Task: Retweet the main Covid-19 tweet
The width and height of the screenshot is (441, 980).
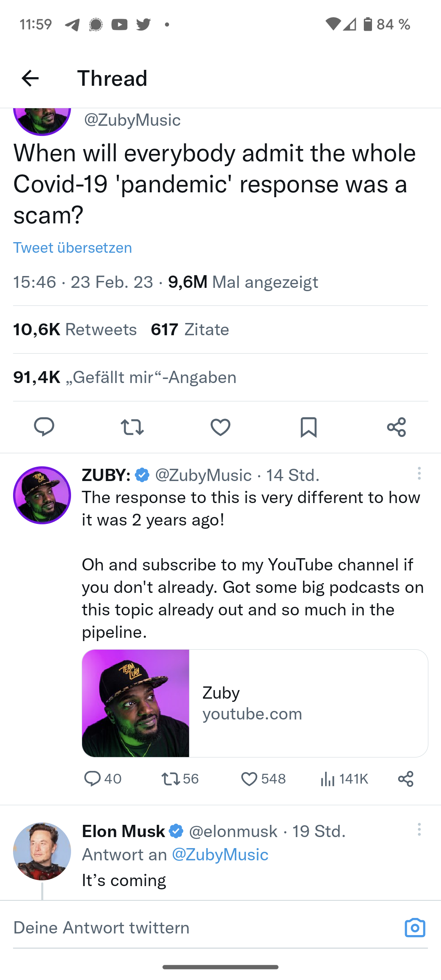Action: (132, 427)
